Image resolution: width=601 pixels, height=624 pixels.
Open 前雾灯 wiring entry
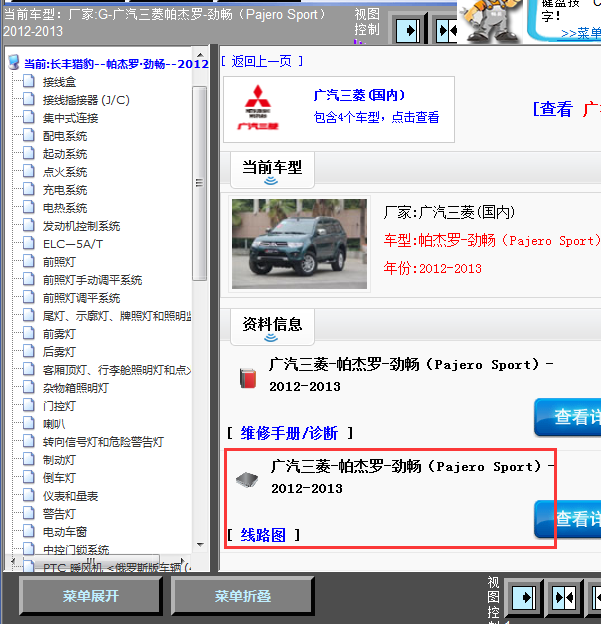point(59,334)
